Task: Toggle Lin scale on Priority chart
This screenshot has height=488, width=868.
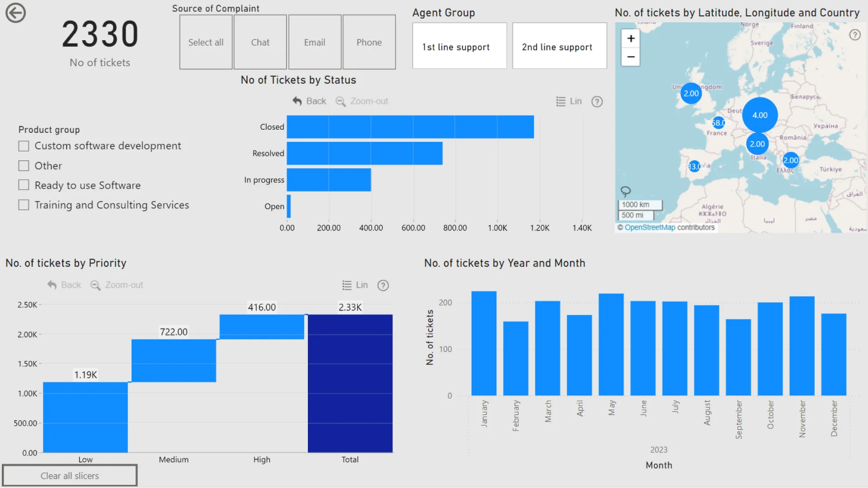Action: point(355,285)
